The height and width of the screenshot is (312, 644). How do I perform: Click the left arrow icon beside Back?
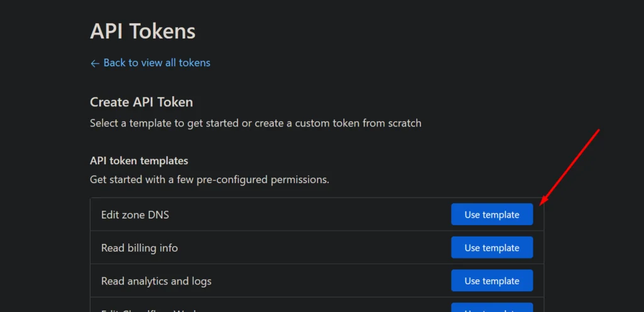coord(95,63)
